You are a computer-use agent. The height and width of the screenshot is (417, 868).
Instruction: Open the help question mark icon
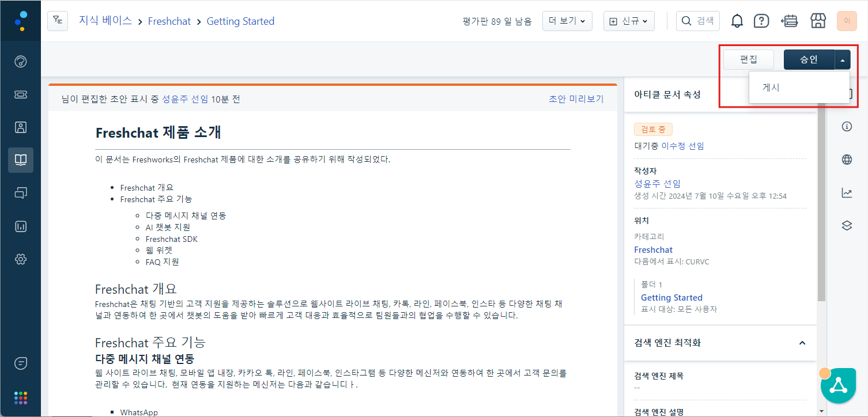(761, 21)
